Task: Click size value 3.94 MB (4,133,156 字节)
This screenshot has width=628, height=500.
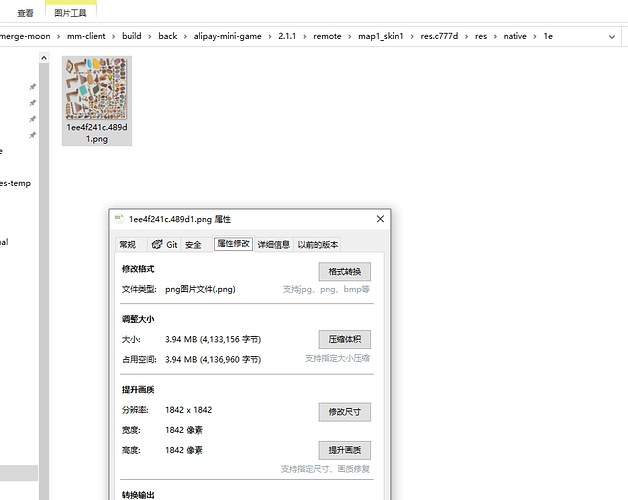Action: click(213, 339)
